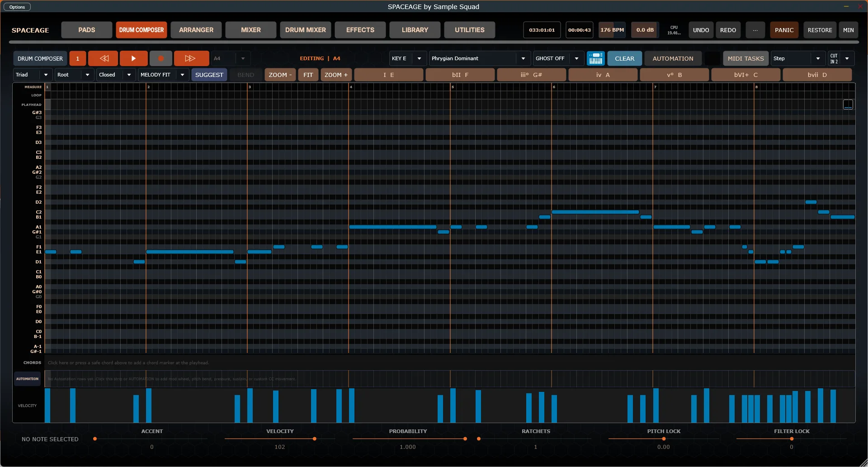Open the Root inversion dropdown
This screenshot has width=868, height=467.
click(x=74, y=75)
